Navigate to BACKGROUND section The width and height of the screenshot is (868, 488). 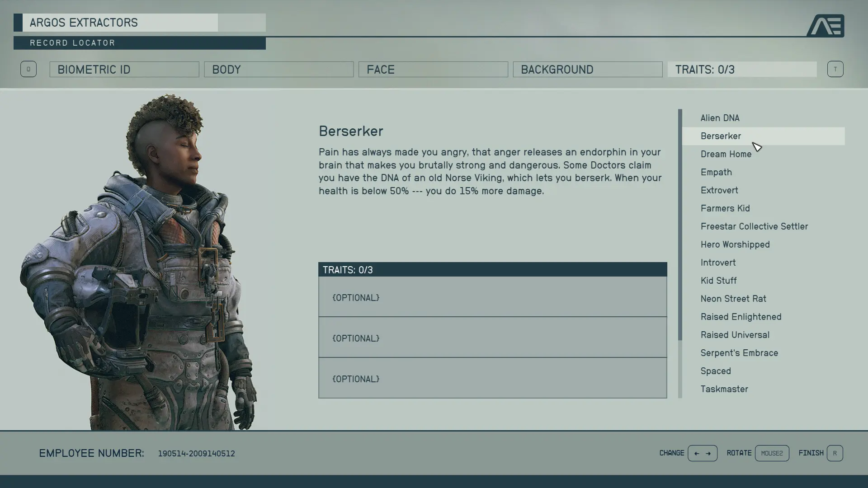[x=587, y=69]
